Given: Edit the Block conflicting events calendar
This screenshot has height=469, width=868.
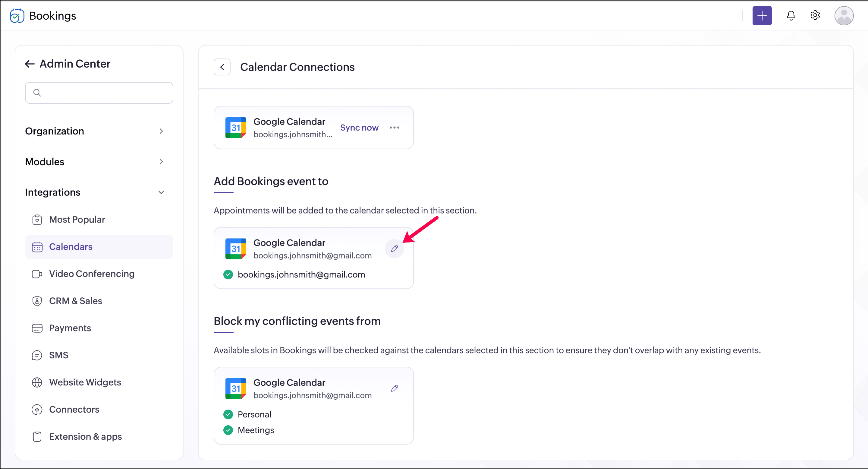Looking at the screenshot, I should 394,388.
